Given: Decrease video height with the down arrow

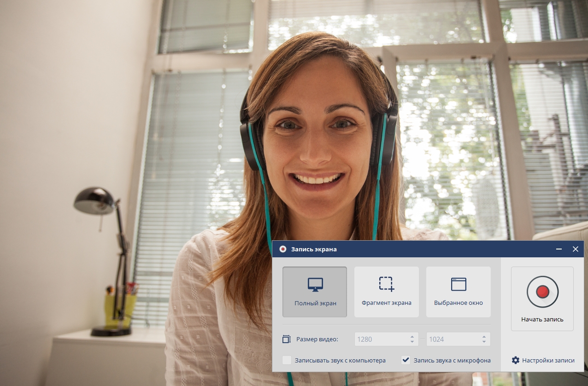Looking at the screenshot, I should [484, 342].
